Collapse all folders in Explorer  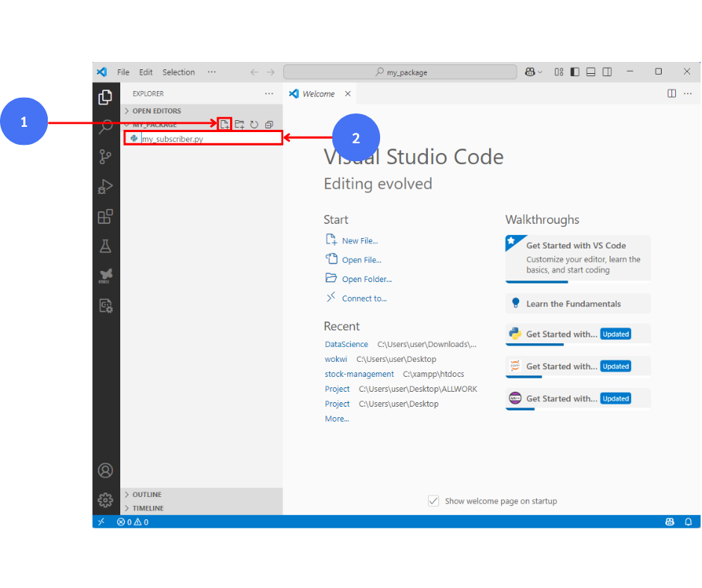(269, 125)
